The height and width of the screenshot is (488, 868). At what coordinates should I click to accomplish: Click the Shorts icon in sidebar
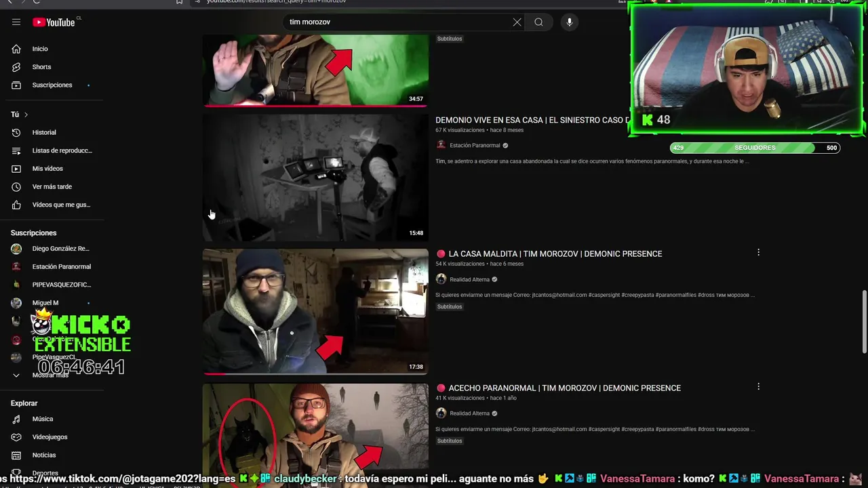[x=16, y=67]
